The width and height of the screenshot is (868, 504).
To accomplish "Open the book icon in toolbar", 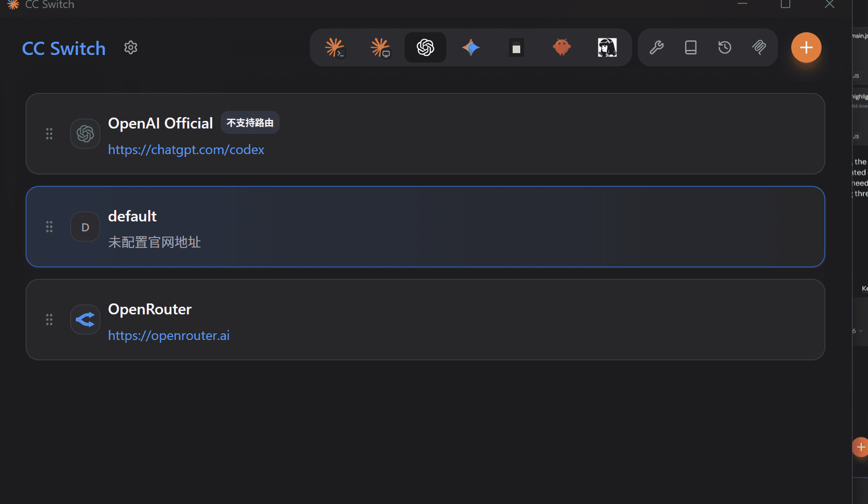I will [691, 47].
